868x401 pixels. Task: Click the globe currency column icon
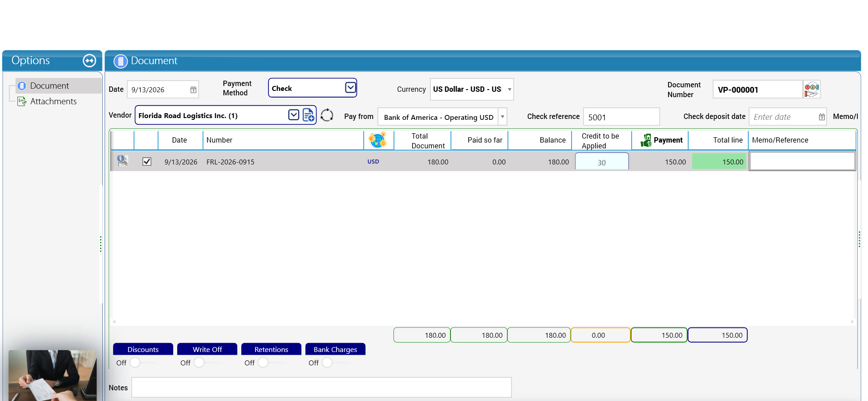pyautogui.click(x=377, y=140)
